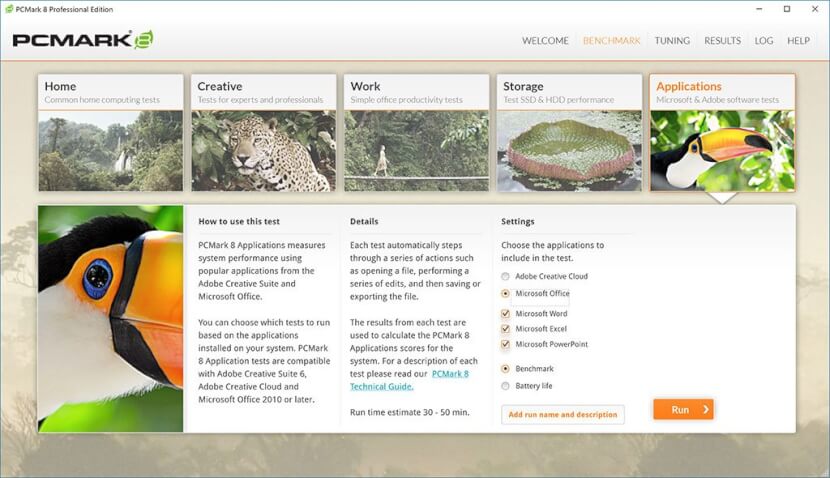Select the Work benchmark card

click(x=417, y=132)
